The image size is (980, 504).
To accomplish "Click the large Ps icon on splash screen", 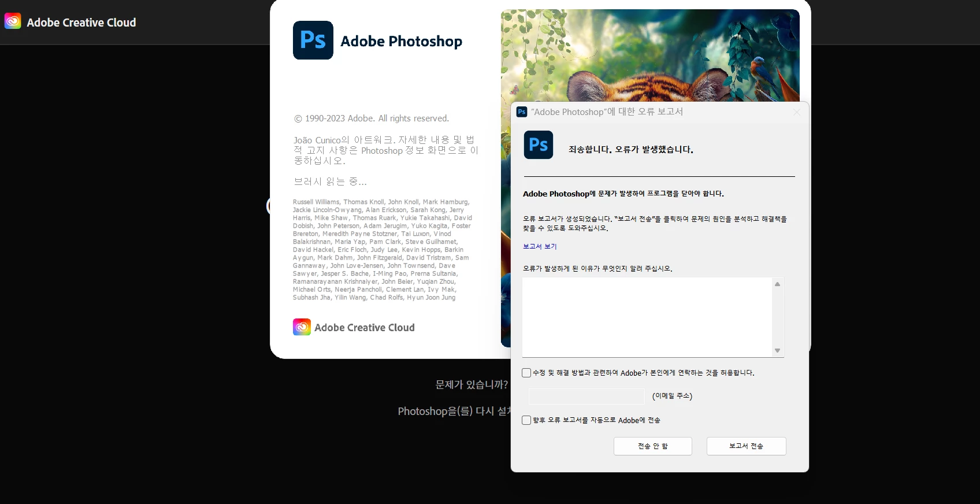I will pyautogui.click(x=313, y=40).
